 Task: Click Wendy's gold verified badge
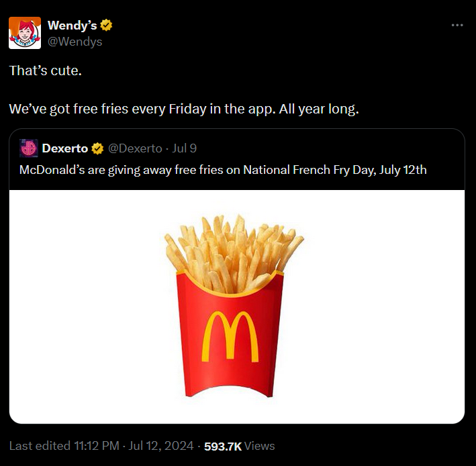coord(106,26)
